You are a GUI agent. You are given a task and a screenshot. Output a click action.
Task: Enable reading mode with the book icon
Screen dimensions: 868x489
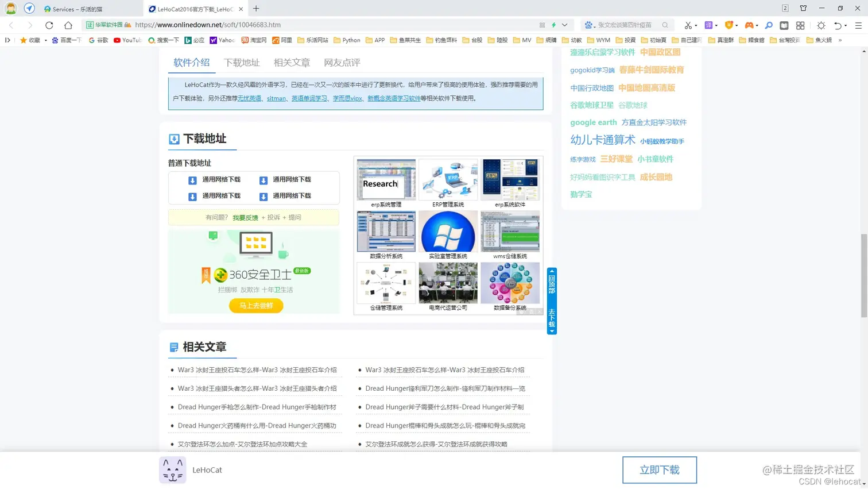point(784,25)
